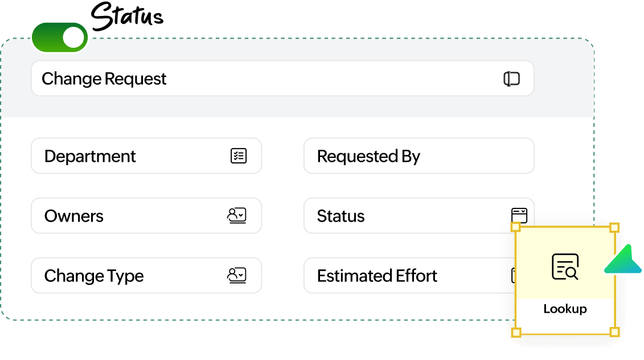The height and width of the screenshot is (360, 644).
Task: Click the bottom-right handle of Lookup card
Action: [614, 332]
